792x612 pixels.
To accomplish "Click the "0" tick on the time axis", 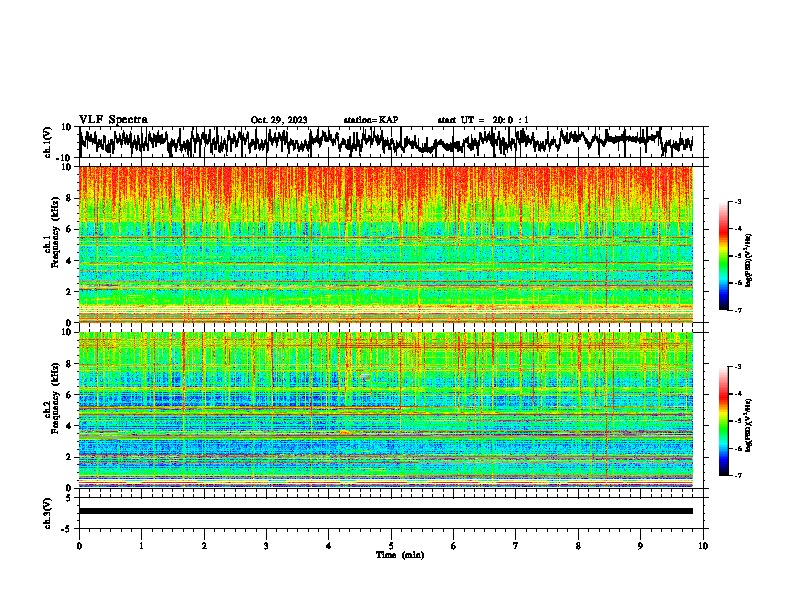I will pos(79,546).
